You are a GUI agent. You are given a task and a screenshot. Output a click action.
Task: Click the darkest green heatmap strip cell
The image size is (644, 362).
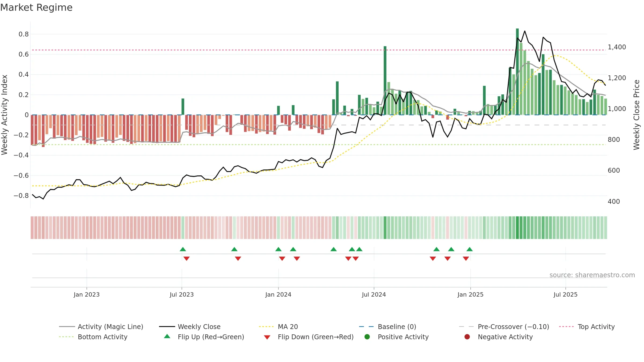517,228
